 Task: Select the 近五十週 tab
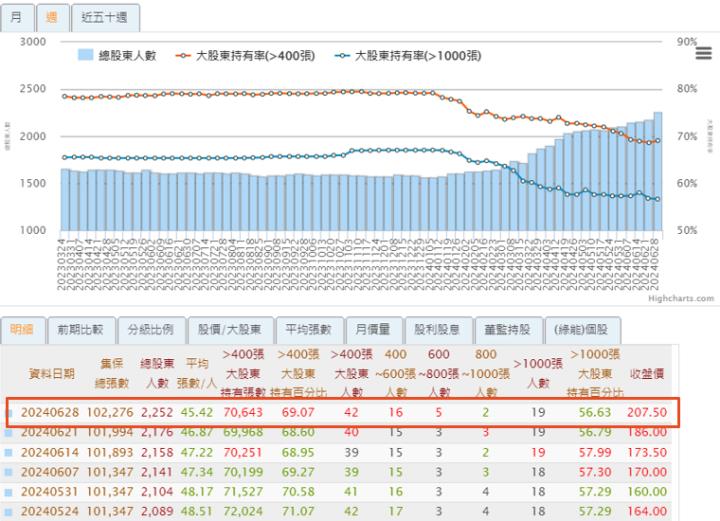coord(106,18)
